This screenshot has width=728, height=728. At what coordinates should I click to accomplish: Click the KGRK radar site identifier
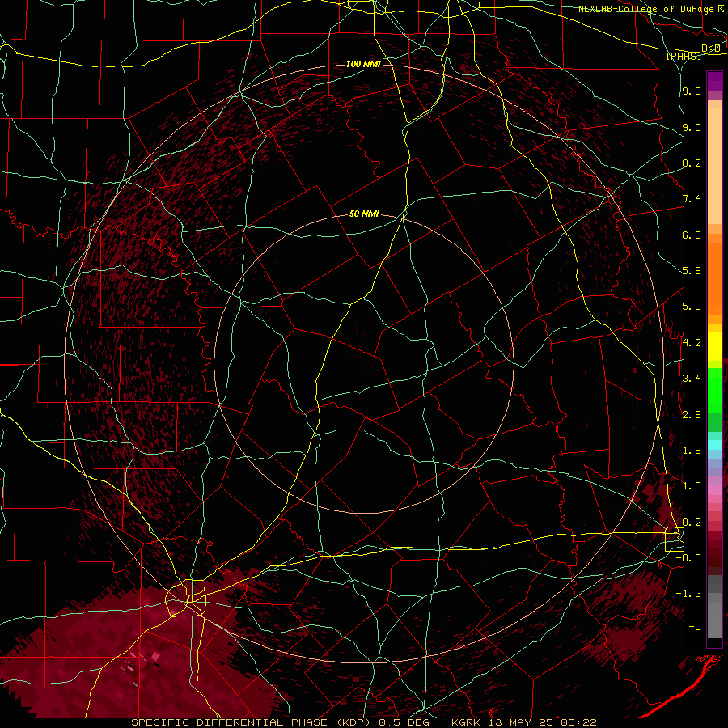(466, 722)
